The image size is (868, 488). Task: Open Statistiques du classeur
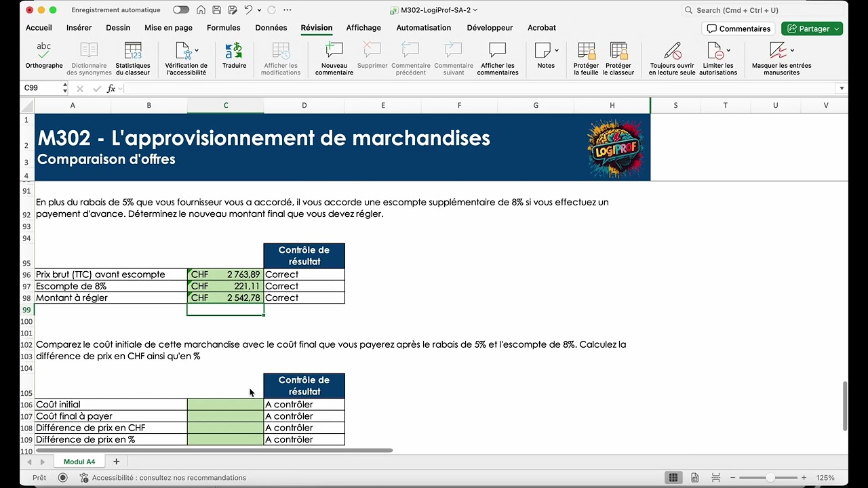[x=132, y=59]
